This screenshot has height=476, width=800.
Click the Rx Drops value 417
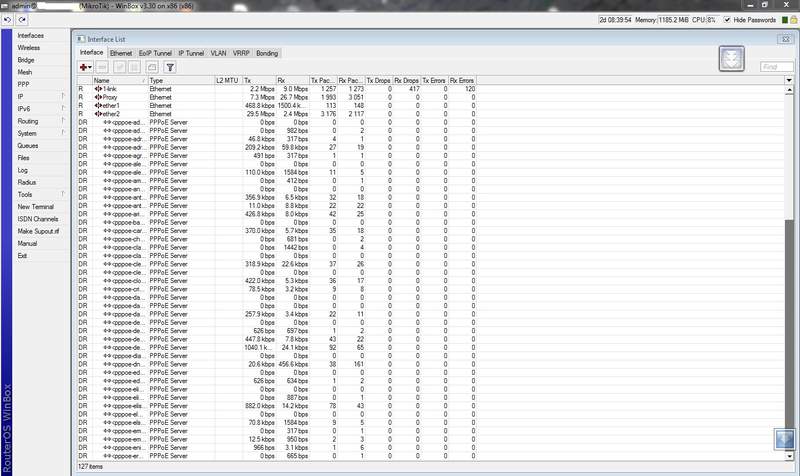click(414, 89)
